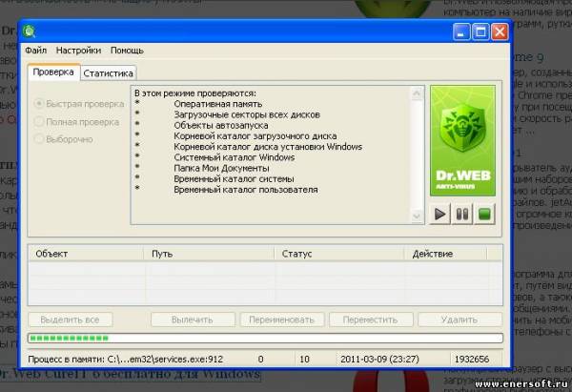Open the Помощь menu
This screenshot has width=572, height=392.
(x=127, y=51)
